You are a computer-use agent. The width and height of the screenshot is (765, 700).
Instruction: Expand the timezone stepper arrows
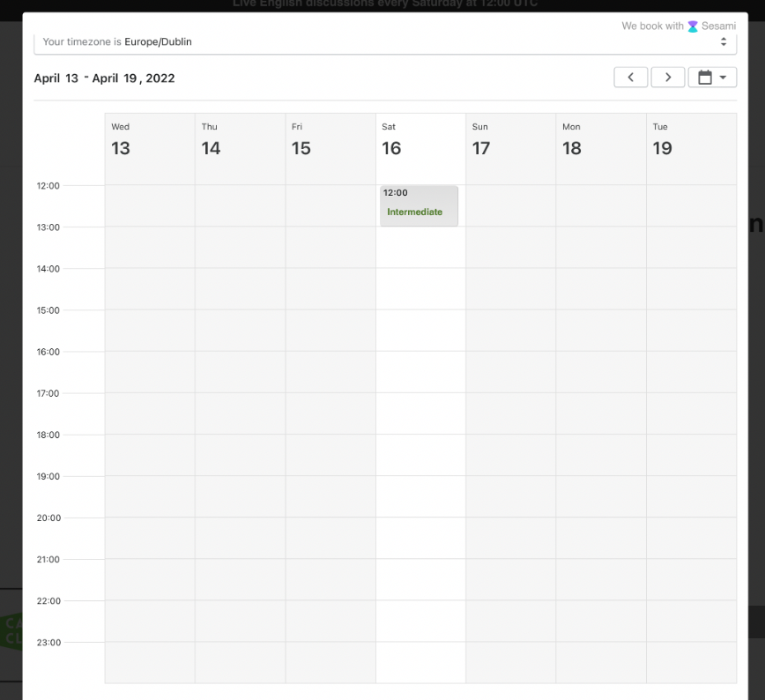coord(724,41)
